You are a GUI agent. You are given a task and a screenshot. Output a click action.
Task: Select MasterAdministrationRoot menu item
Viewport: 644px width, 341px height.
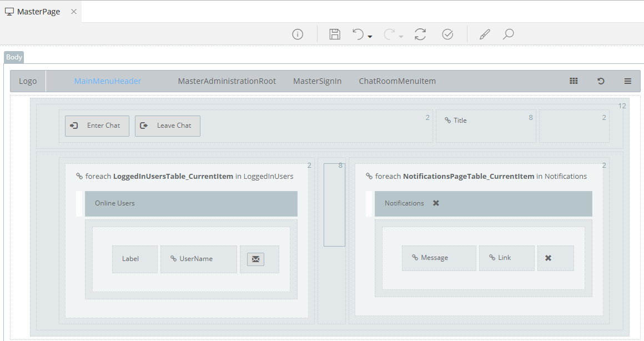pyautogui.click(x=227, y=81)
